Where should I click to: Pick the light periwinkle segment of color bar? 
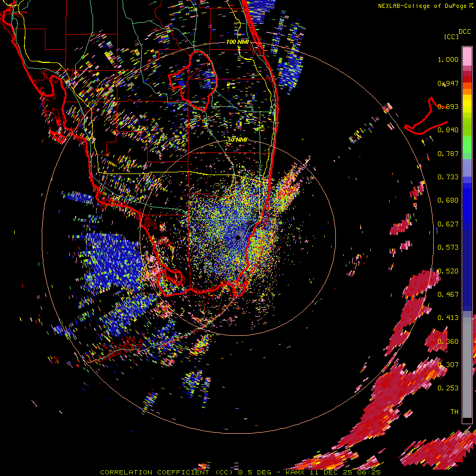[467, 168]
